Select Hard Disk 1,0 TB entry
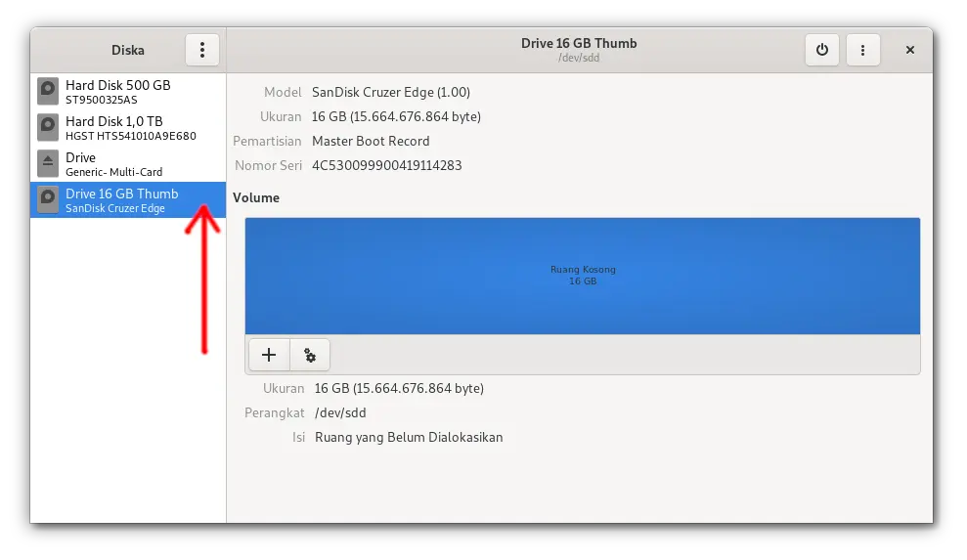The width and height of the screenshot is (967, 560). click(x=128, y=128)
